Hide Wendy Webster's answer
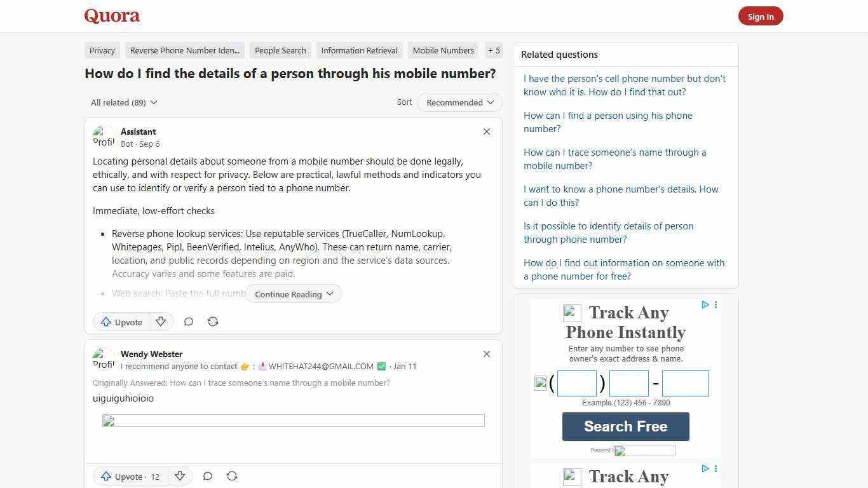 tap(486, 354)
